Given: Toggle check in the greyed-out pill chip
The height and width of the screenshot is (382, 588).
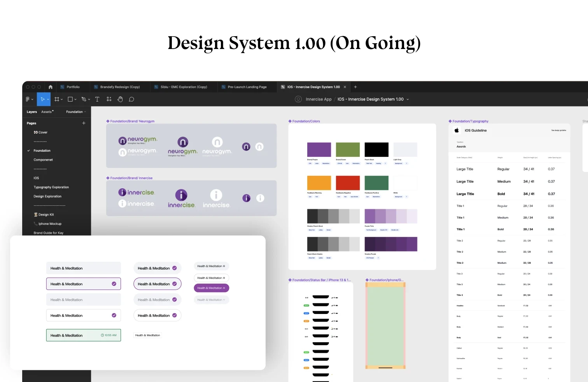Looking at the screenshot, I should click(175, 300).
